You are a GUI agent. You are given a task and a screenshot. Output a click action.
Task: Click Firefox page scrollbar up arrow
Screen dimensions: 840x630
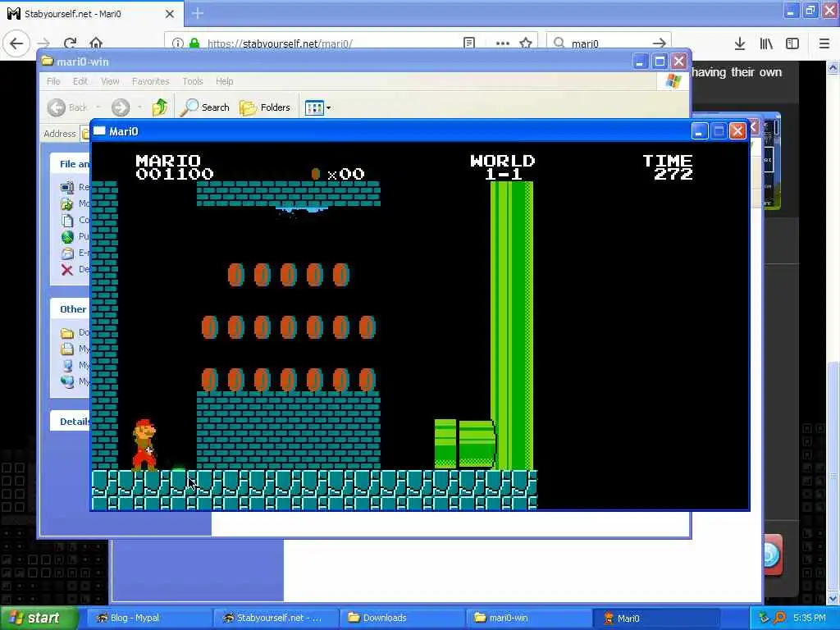click(x=833, y=68)
